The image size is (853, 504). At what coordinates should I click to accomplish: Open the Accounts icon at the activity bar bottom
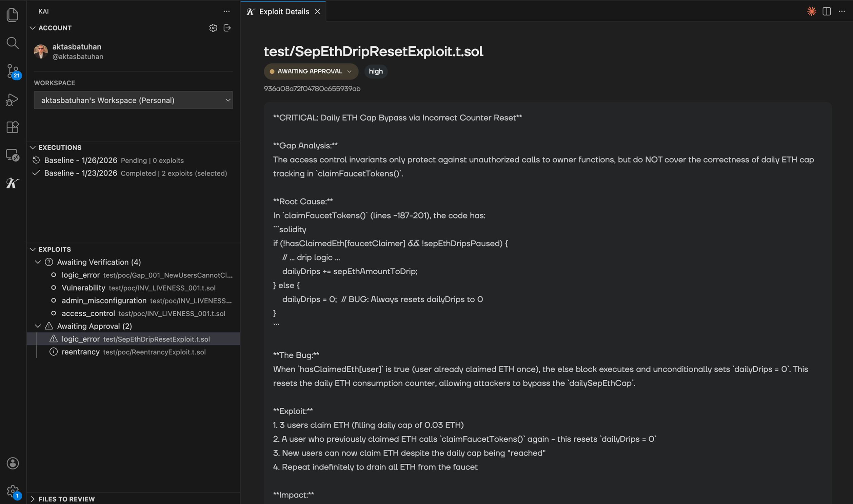click(x=12, y=463)
